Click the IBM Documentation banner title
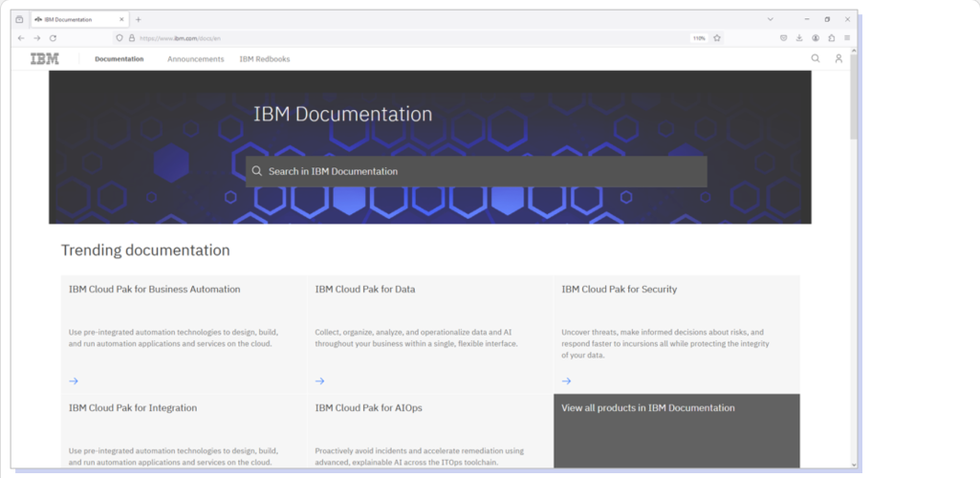 (342, 115)
